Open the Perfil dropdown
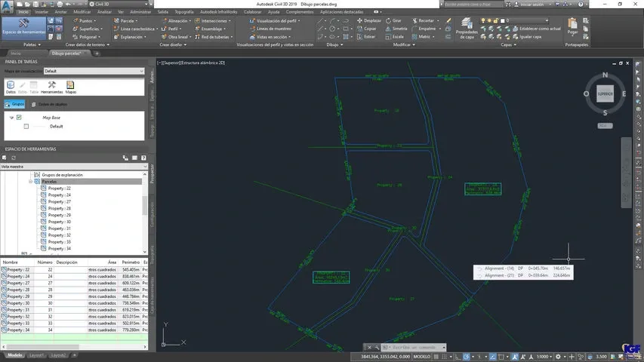 pyautogui.click(x=171, y=29)
